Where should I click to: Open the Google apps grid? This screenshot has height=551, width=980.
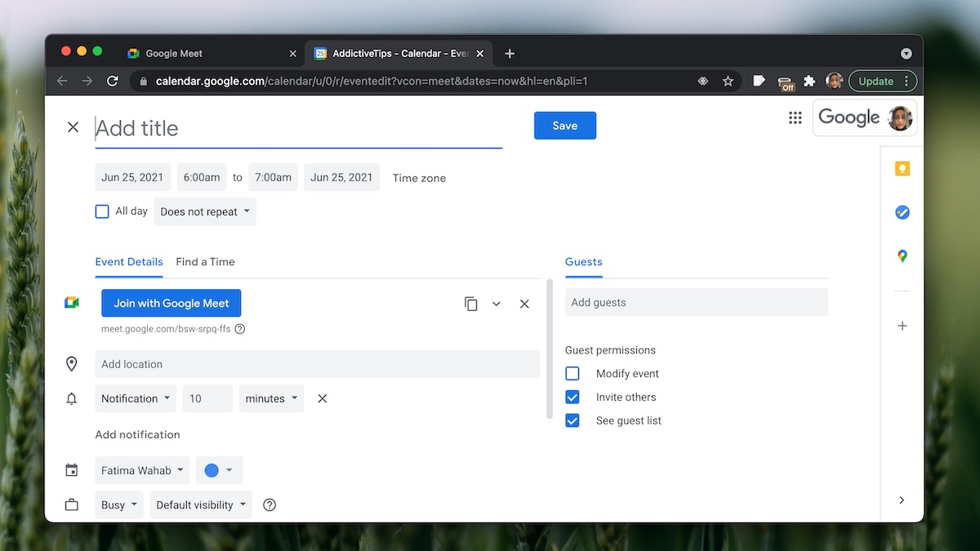click(x=795, y=118)
